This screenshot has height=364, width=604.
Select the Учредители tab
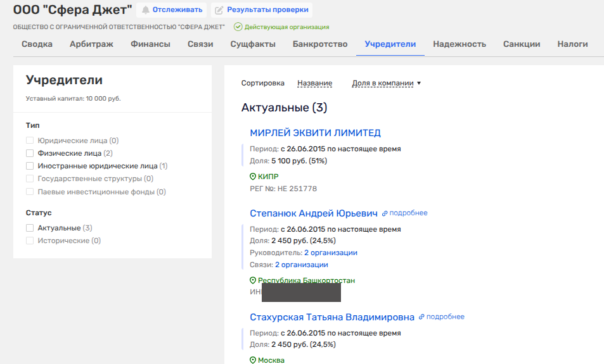(x=390, y=44)
